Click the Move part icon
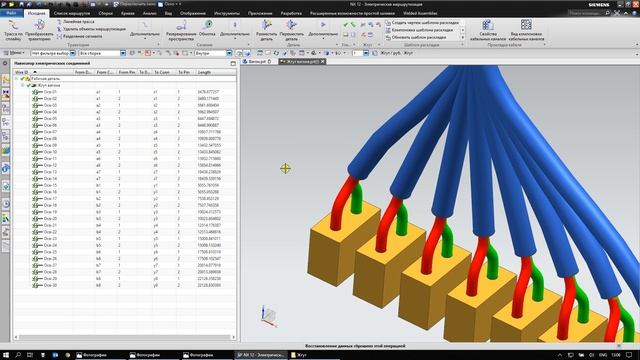The height and width of the screenshot is (360, 640). [291, 25]
